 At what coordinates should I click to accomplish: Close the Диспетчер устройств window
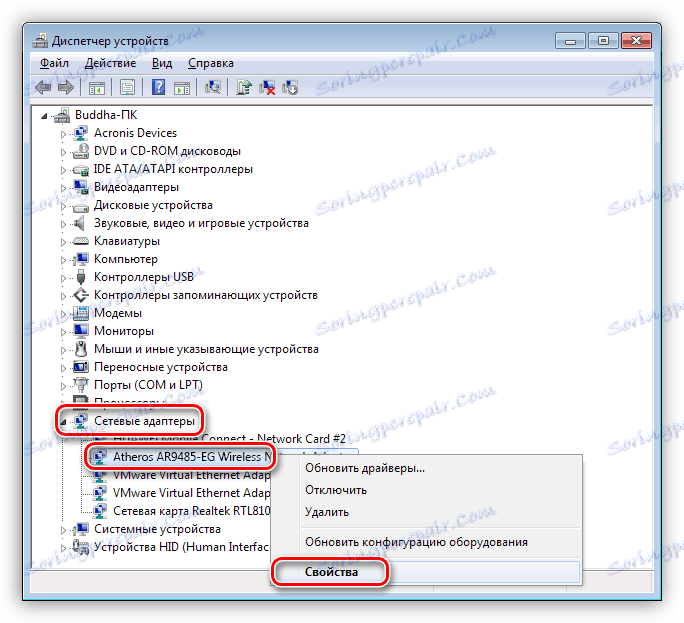pyautogui.click(x=636, y=41)
